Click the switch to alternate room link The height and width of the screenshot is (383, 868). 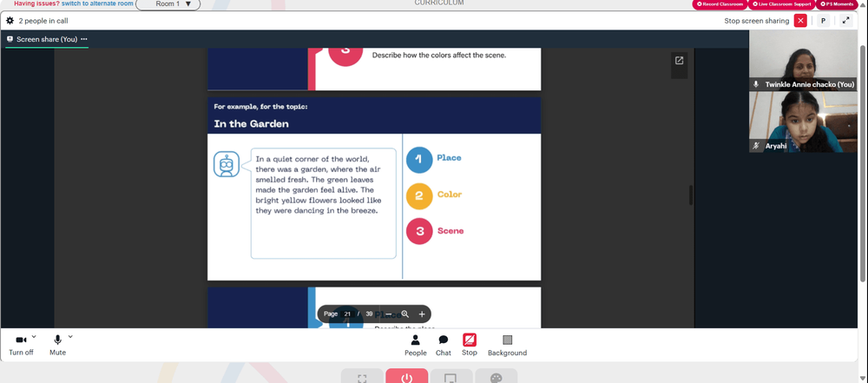(97, 3)
